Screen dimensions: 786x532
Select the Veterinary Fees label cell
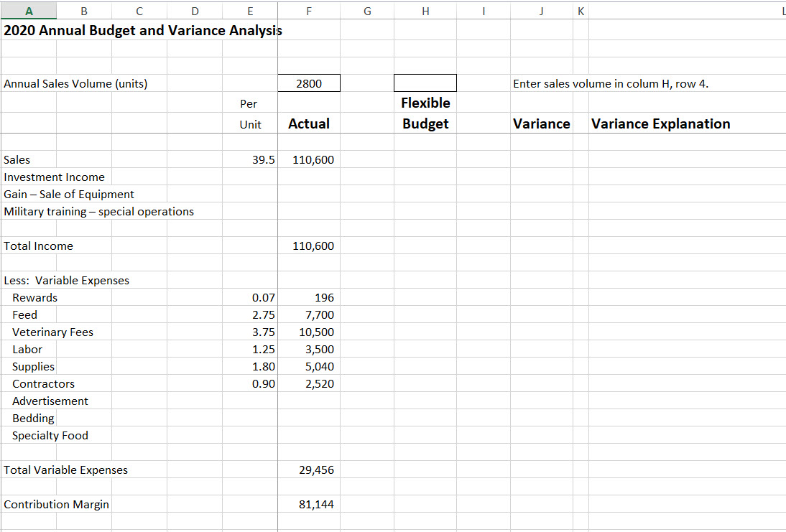tap(53, 332)
